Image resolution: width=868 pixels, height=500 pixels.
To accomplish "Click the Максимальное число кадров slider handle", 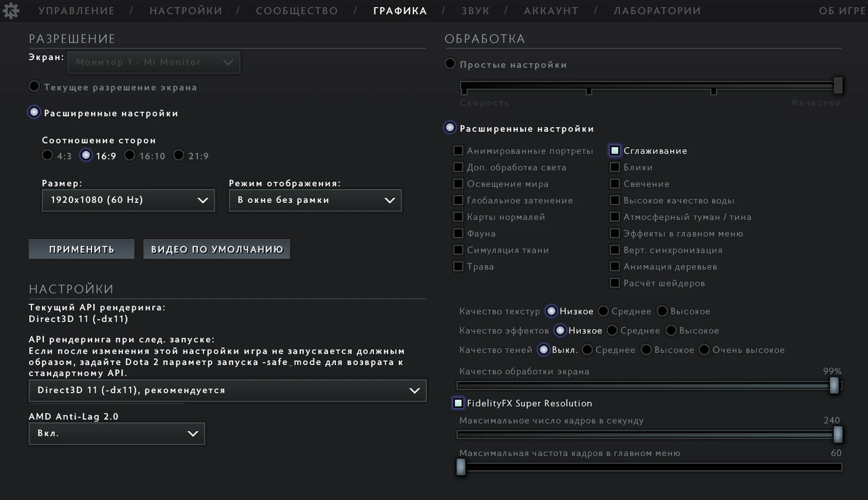I will [x=838, y=435].
